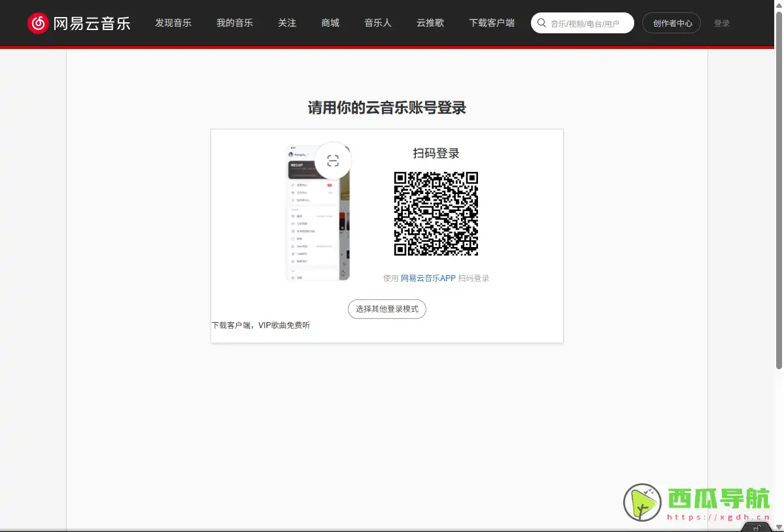This screenshot has width=784, height=532.
Task: Click the 选择其他登录模式 button
Action: click(x=386, y=308)
